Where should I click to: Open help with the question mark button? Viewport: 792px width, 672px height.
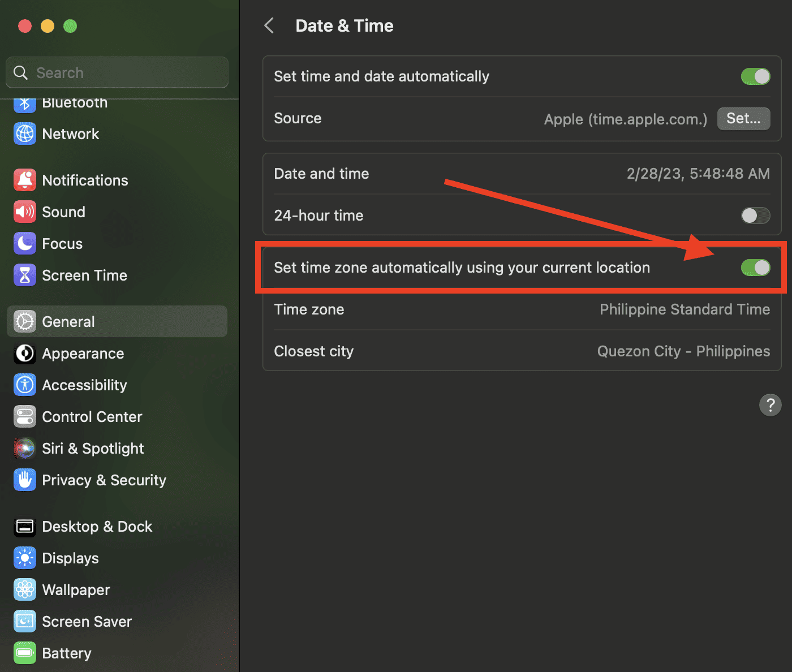pos(770,405)
